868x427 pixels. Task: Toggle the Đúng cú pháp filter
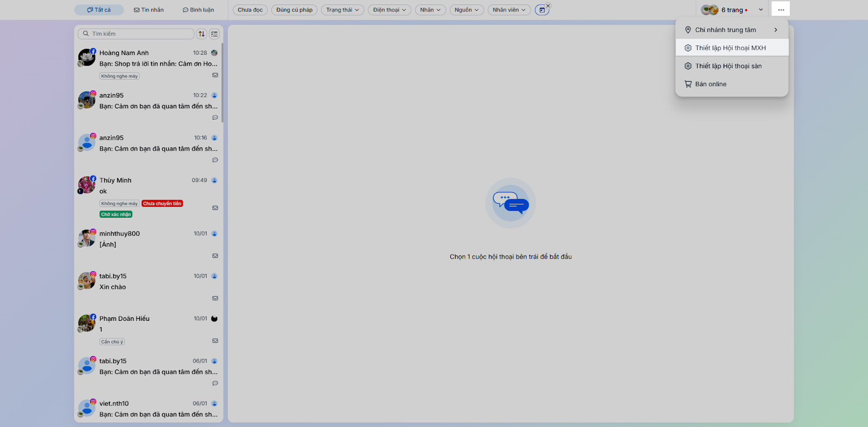pyautogui.click(x=295, y=10)
